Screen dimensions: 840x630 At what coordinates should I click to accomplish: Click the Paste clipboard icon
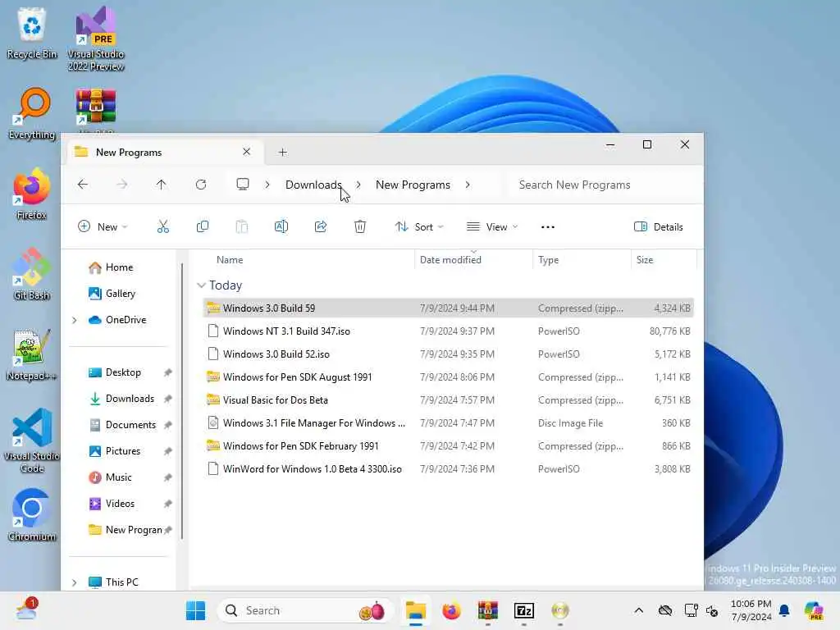click(x=242, y=226)
